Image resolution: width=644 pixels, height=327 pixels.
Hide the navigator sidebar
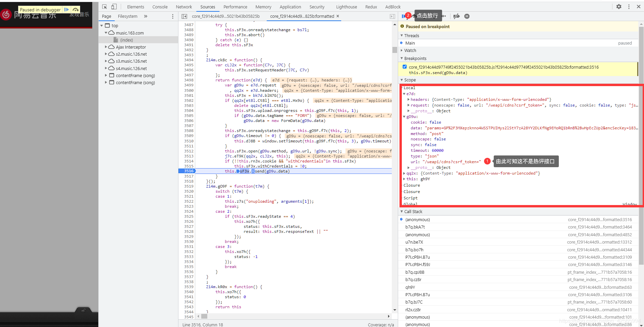click(x=184, y=16)
